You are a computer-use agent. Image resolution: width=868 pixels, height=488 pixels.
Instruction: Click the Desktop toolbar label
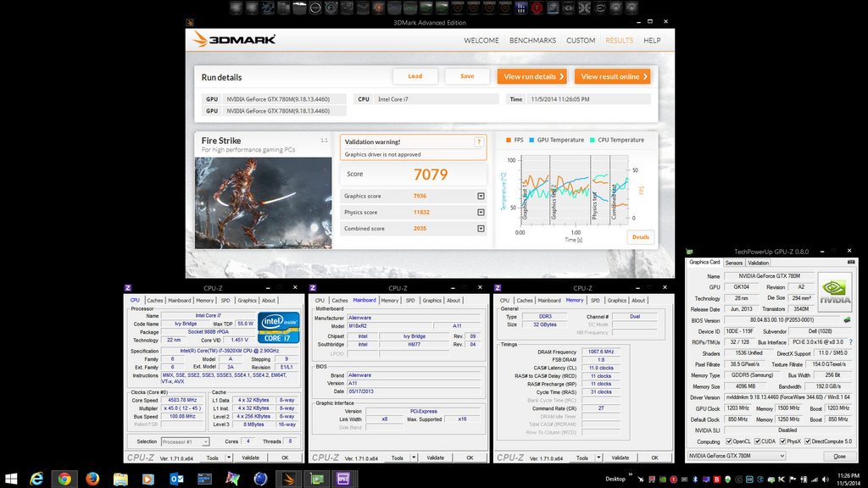(x=615, y=480)
